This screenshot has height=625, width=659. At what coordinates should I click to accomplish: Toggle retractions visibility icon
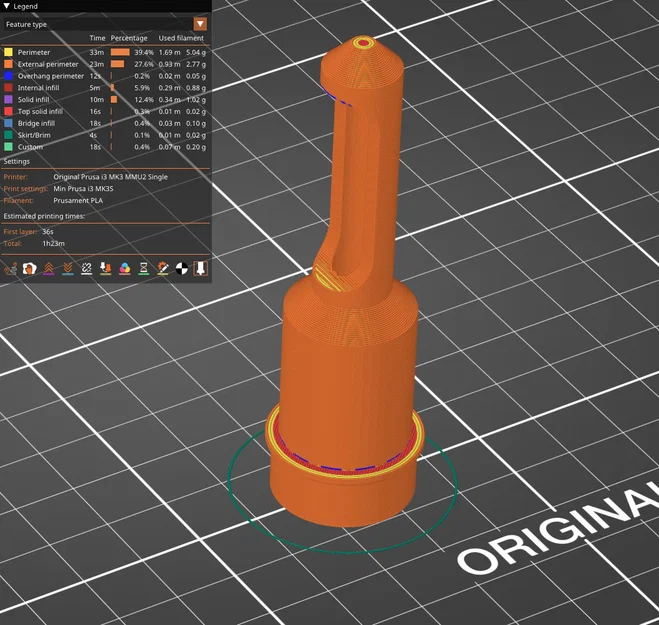pos(49,268)
